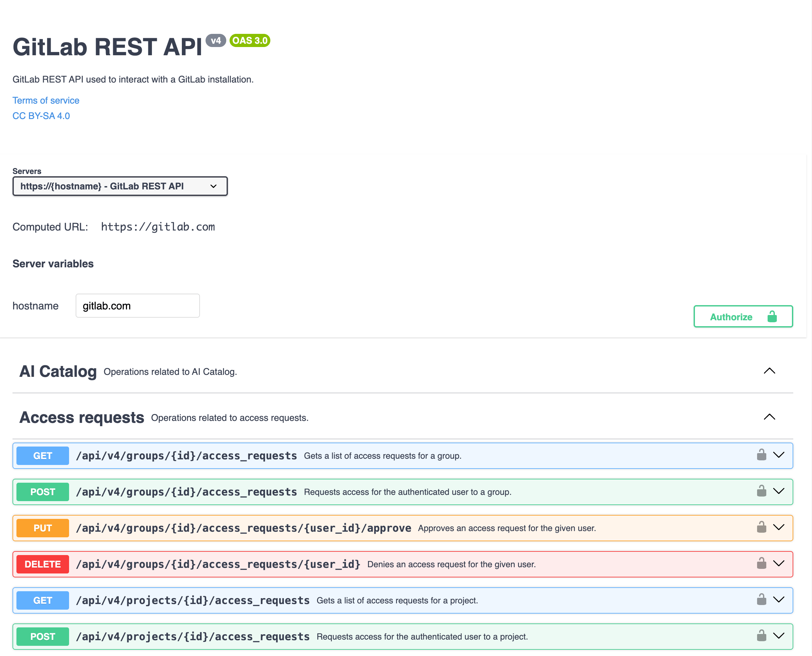Click 'Operations related to AI Catalog.' description
The image size is (812, 656).
pos(170,372)
